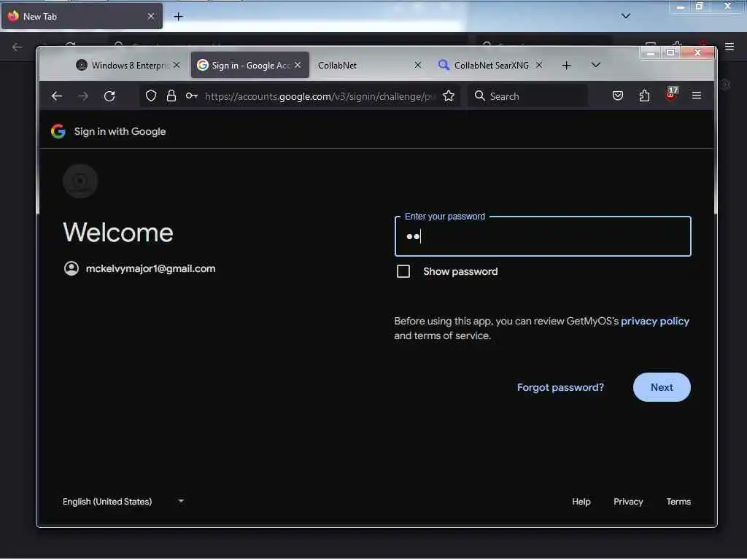
Task: Click the Welcome heading
Action: (x=118, y=233)
